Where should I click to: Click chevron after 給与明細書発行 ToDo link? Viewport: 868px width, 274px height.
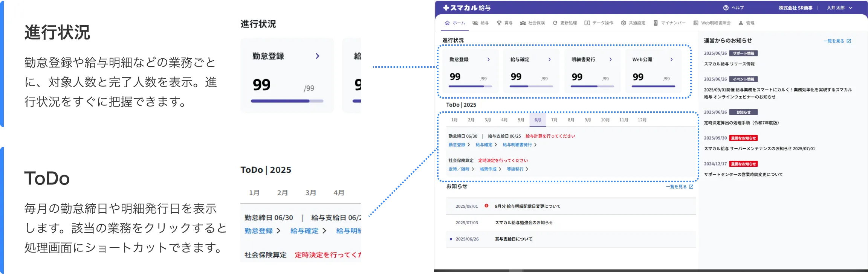[x=535, y=145]
